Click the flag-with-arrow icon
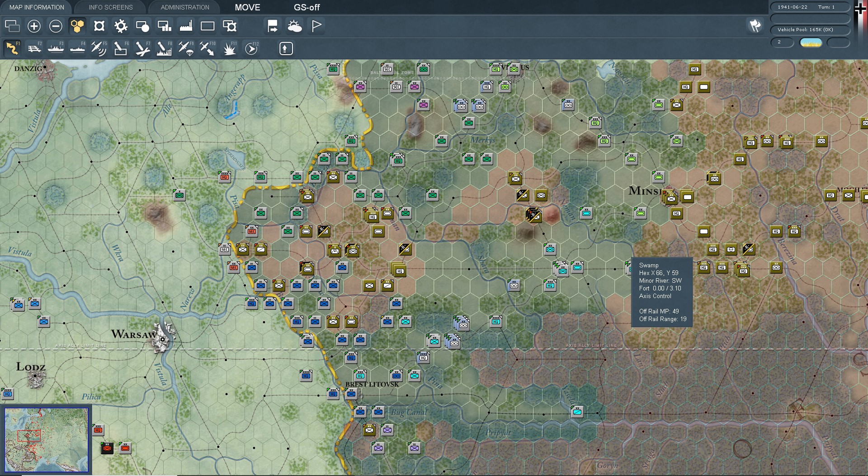 coord(273,26)
